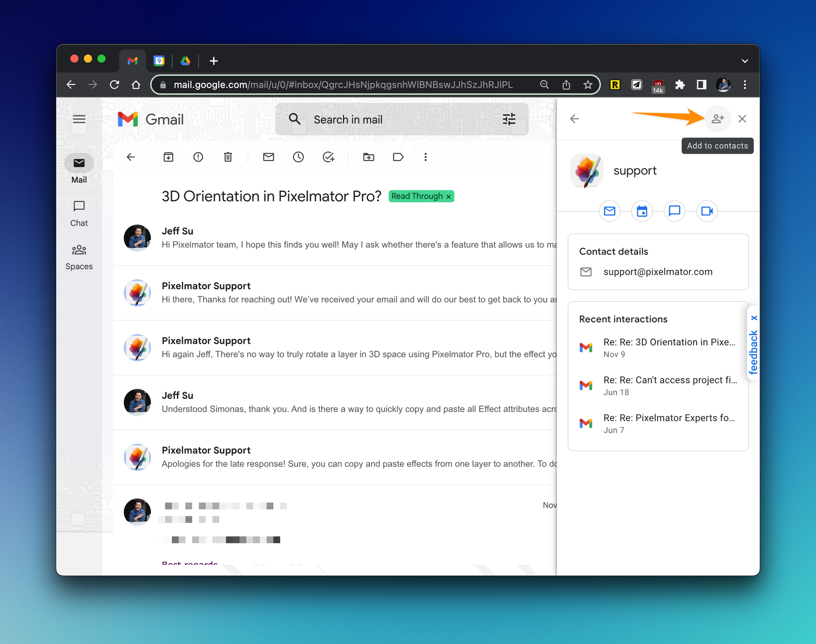The height and width of the screenshot is (644, 816).
Task: Remove the Read Through label
Action: click(x=448, y=197)
